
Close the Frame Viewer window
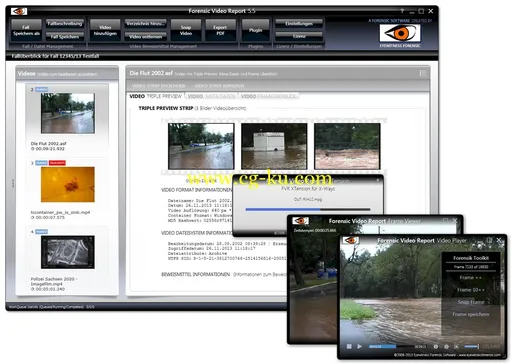pyautogui.click(x=455, y=220)
